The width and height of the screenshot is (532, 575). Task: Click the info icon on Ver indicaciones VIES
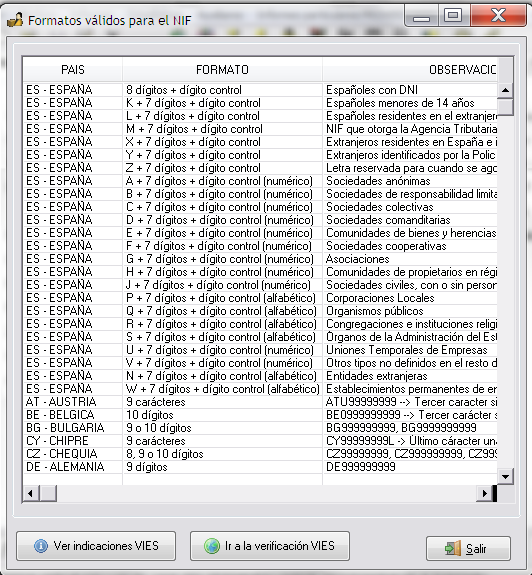click(40, 546)
